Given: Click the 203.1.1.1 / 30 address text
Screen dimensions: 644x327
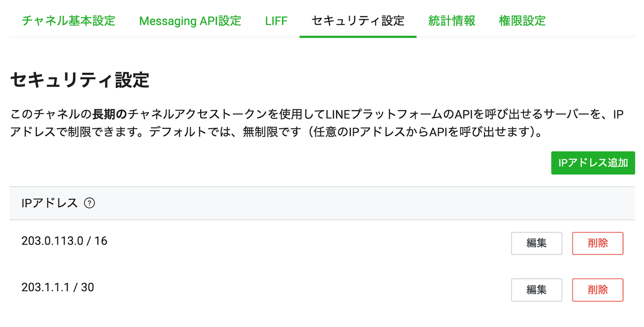Looking at the screenshot, I should coord(58,287).
